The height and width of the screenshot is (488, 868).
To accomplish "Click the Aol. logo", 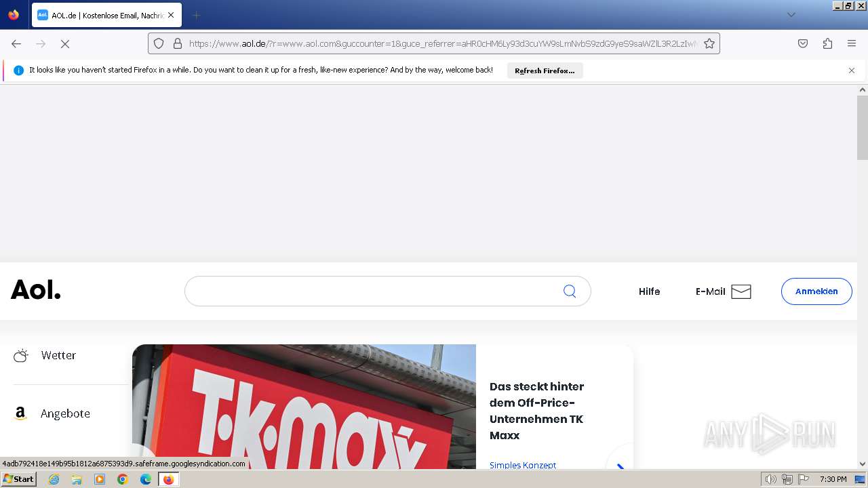I will coord(36,291).
